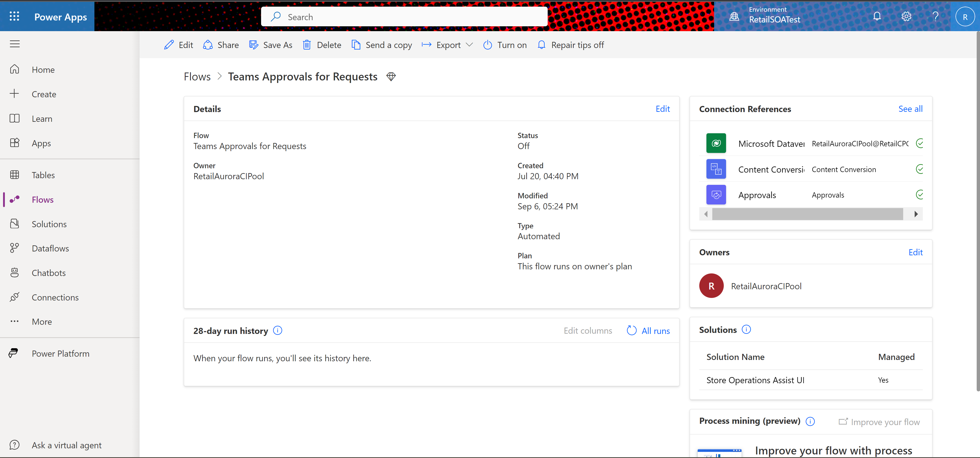Click Edit Owners section link
This screenshot has width=980, height=458.
(916, 252)
